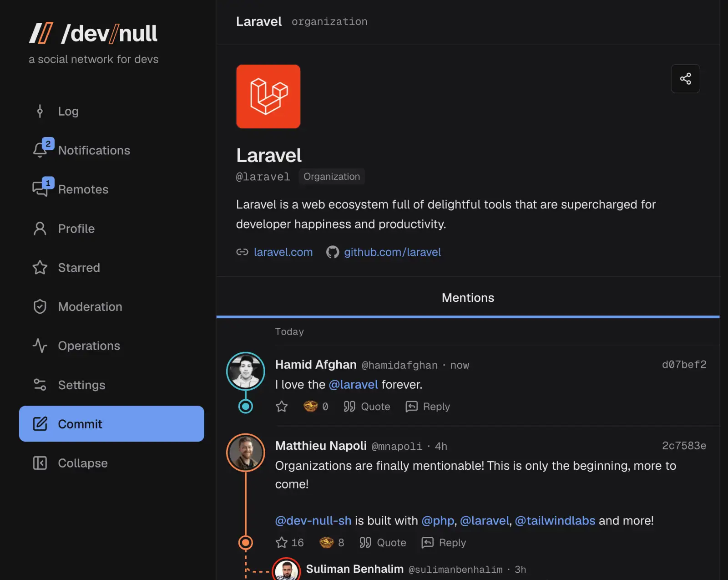Open Operations activity icon in sidebar

pyautogui.click(x=40, y=346)
